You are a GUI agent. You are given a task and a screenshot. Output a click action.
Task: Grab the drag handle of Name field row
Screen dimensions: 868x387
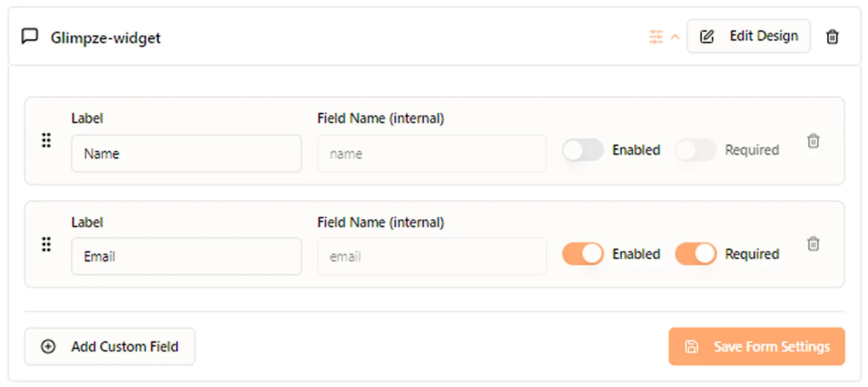46,140
